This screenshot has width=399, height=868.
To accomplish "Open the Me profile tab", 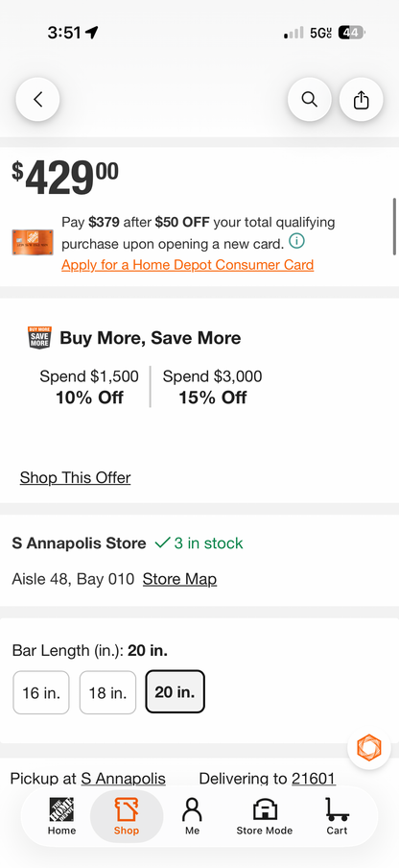I will coord(192,816).
